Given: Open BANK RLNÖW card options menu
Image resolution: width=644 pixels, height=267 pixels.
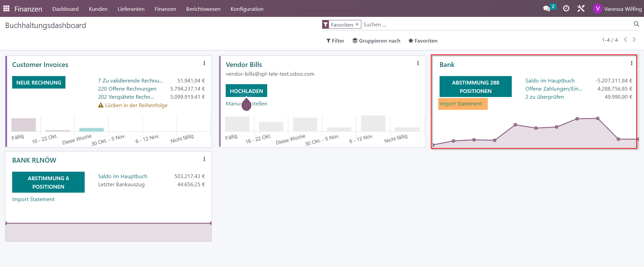Looking at the screenshot, I should [x=204, y=159].
